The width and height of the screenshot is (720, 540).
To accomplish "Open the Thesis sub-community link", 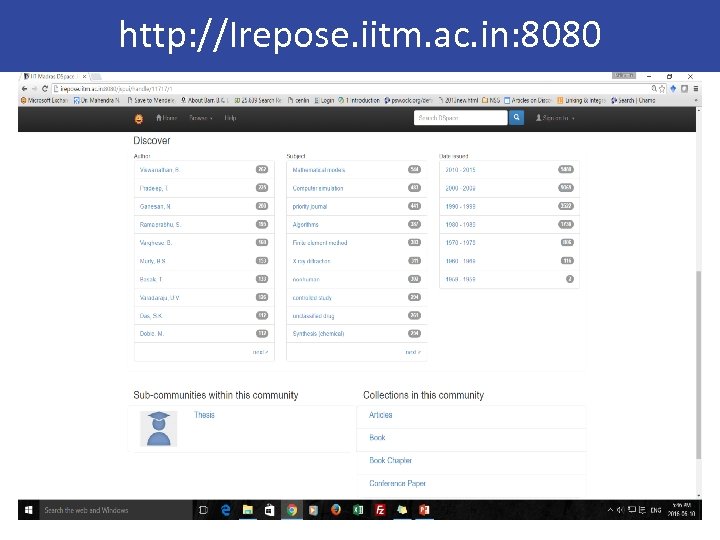I will pyautogui.click(x=204, y=415).
